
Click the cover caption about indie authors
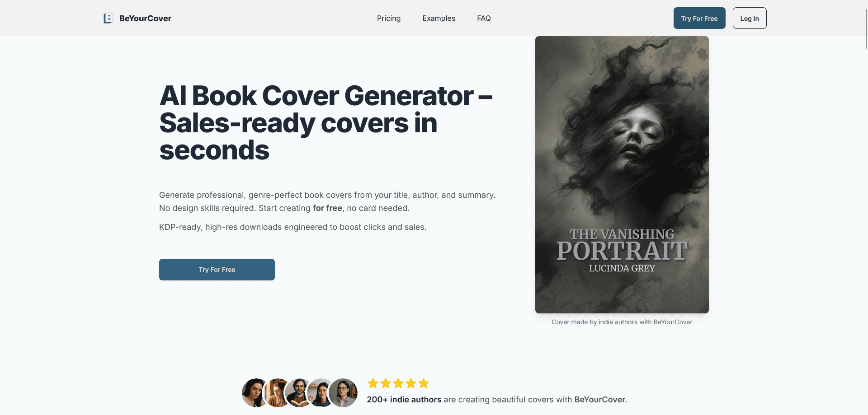tap(622, 322)
